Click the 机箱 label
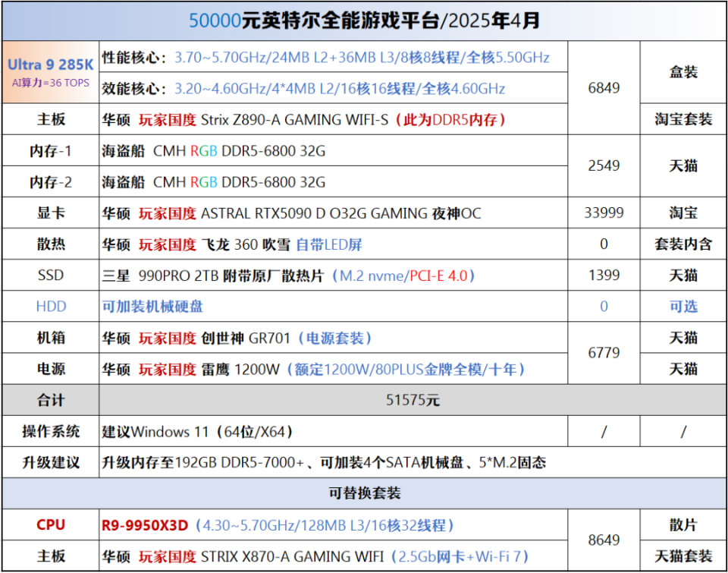Image resolution: width=728 pixels, height=573 pixels. 51,338
